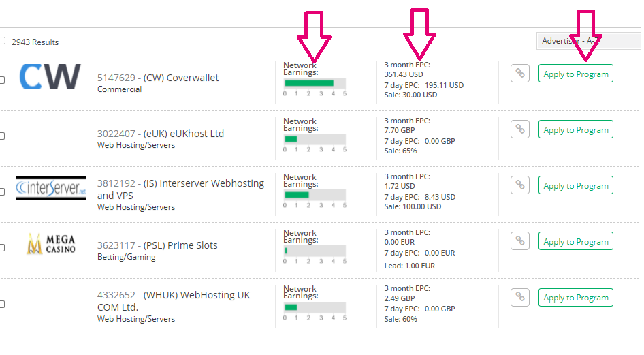Open the Advertiser A-Z sort dropdown

pyautogui.click(x=588, y=41)
